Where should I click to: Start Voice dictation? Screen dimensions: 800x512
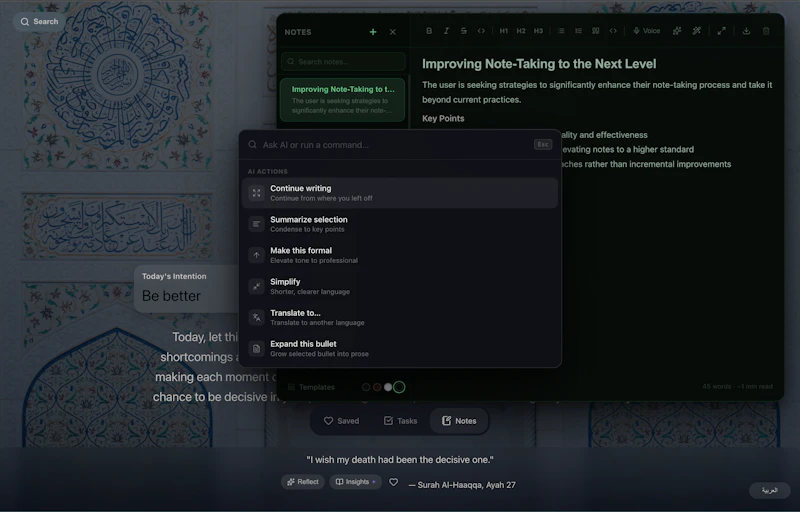tap(646, 31)
